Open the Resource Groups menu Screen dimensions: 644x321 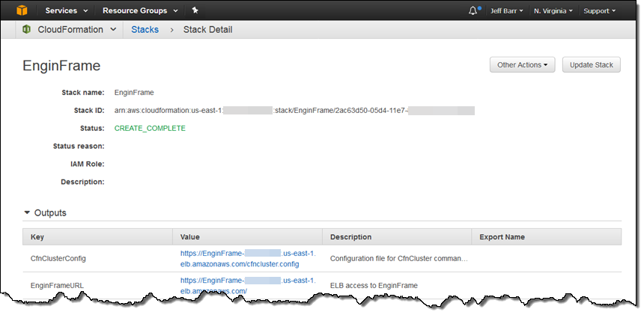[x=140, y=10]
